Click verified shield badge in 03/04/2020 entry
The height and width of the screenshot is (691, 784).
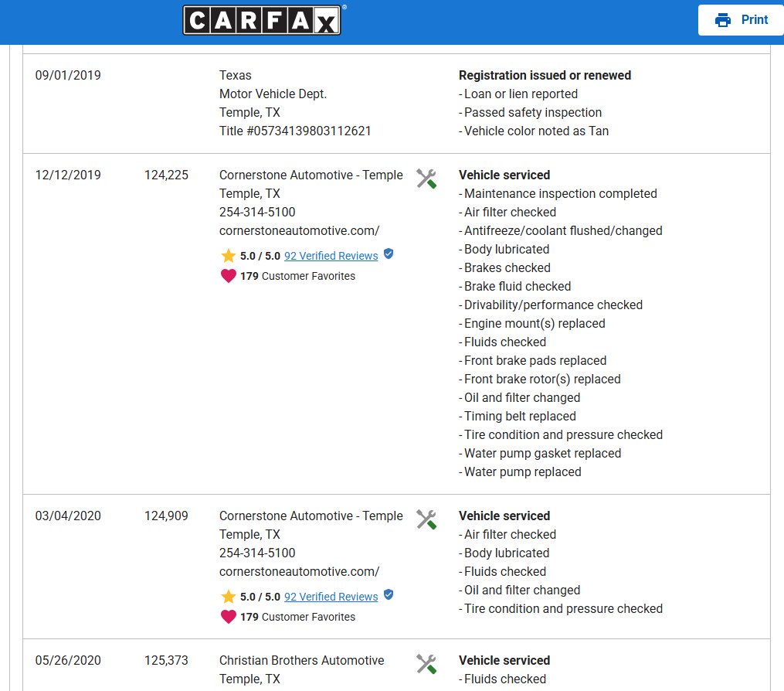click(389, 594)
